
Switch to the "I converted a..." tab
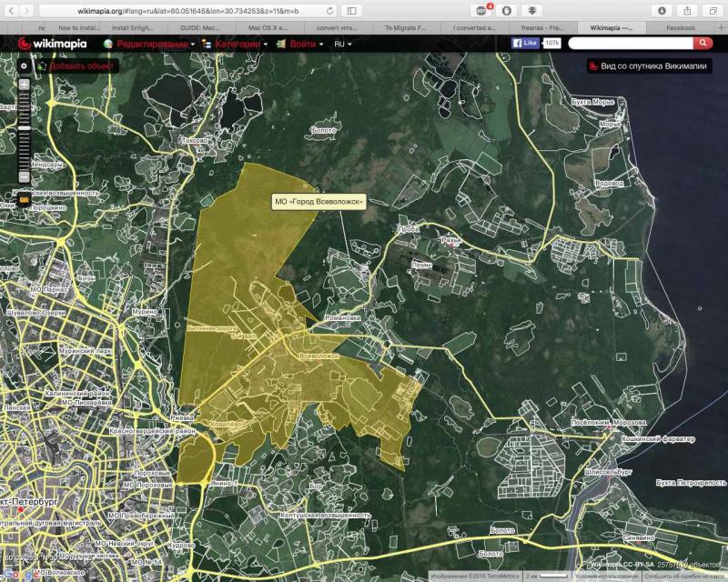pos(474,28)
